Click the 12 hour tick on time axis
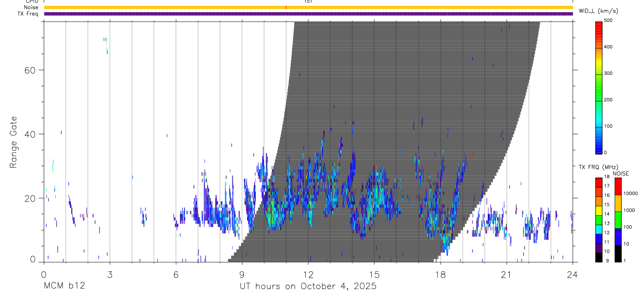The width and height of the screenshot is (644, 297). [308, 274]
